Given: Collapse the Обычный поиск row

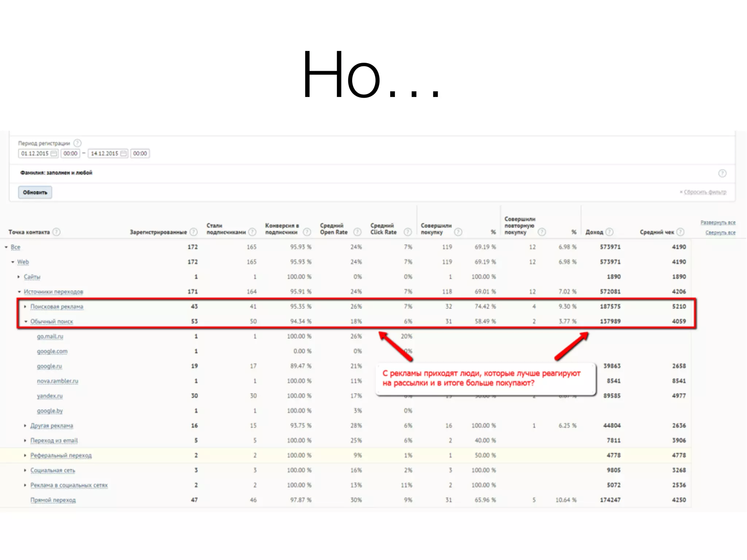Looking at the screenshot, I should (x=26, y=322).
